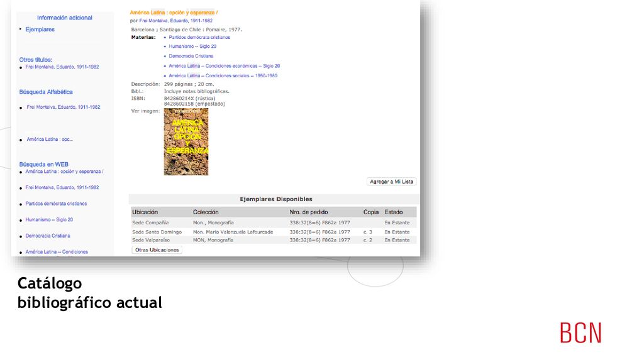This screenshot has height=362, width=644.
Task: Click the 'Agregar a Mi Lista' button
Action: click(391, 182)
